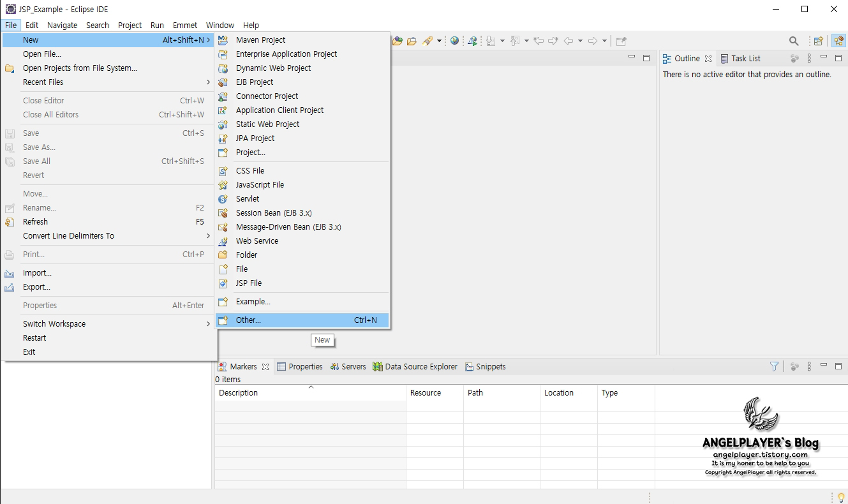Open the Window menu

(220, 26)
